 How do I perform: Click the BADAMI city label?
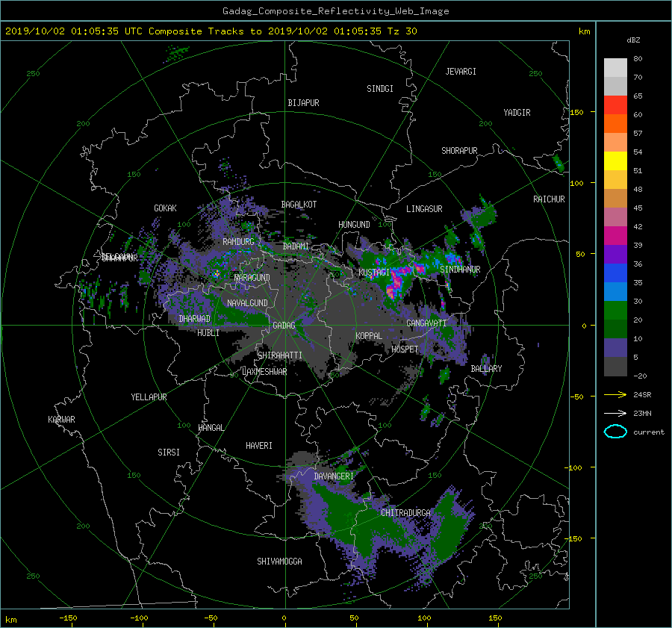296,246
